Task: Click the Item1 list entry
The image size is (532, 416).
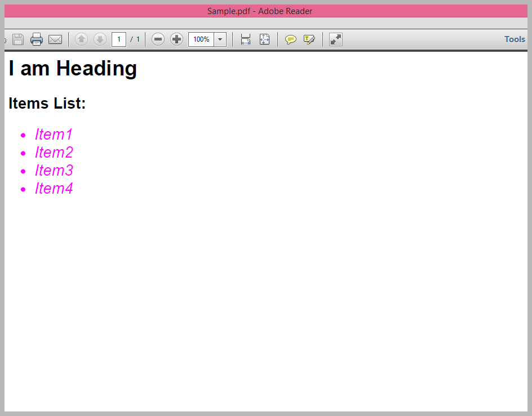Action: coord(54,135)
